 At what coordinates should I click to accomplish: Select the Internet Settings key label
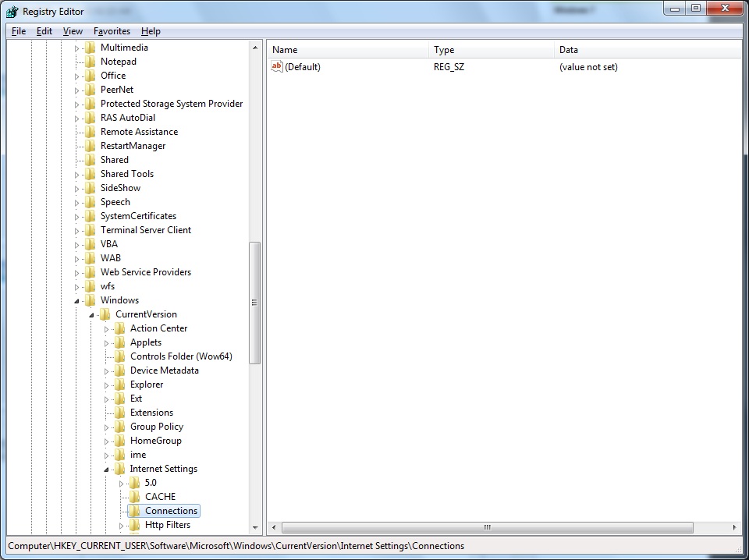164,469
